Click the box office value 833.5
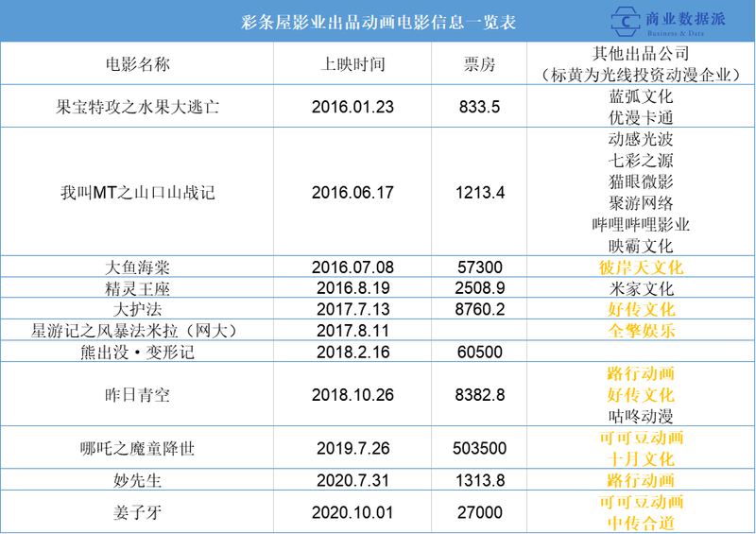The width and height of the screenshot is (756, 534). point(479,107)
